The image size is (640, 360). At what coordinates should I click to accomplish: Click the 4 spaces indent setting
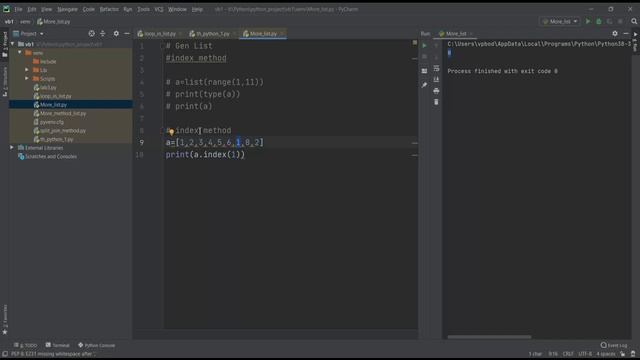pyautogui.click(x=606, y=354)
